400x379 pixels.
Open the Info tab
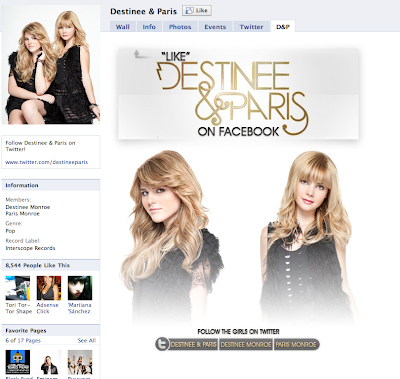click(x=149, y=27)
